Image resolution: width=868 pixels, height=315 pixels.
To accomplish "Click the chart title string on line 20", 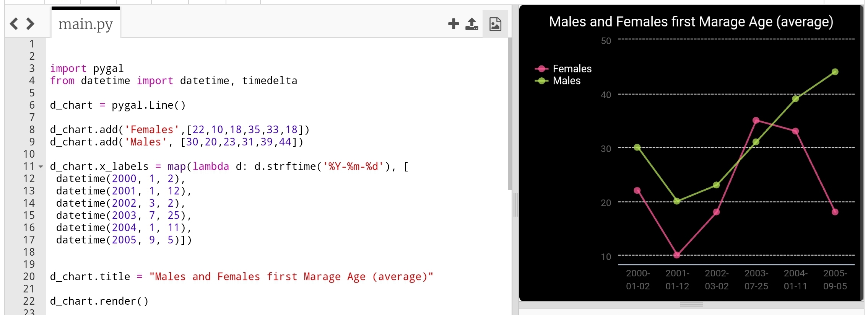I will click(x=291, y=277).
